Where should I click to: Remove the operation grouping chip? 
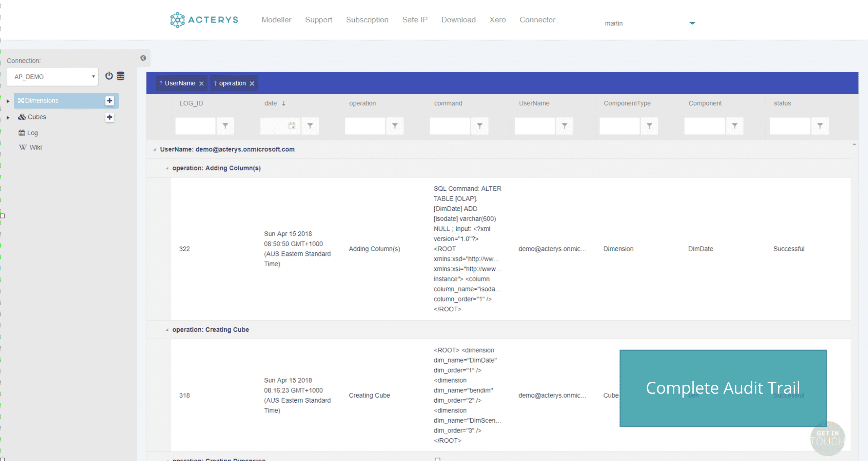pos(252,83)
